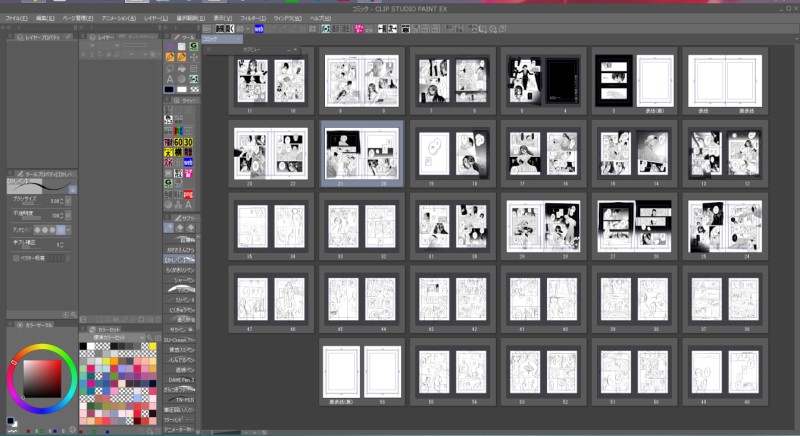Close the サブビュー floating panel
Viewport: 800px width, 436px height.
(295, 49)
